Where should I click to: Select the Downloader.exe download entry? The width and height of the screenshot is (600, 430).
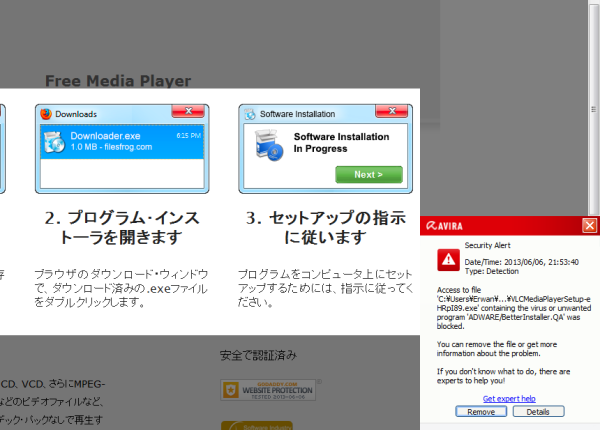(122, 142)
